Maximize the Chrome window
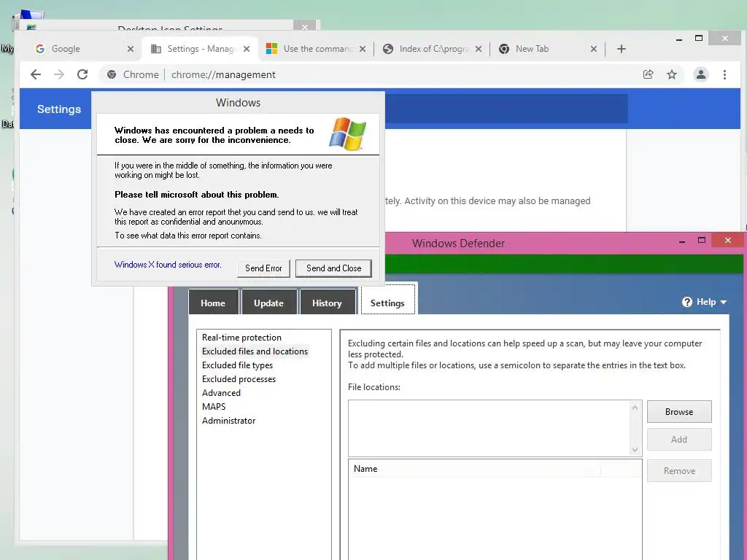 699,38
